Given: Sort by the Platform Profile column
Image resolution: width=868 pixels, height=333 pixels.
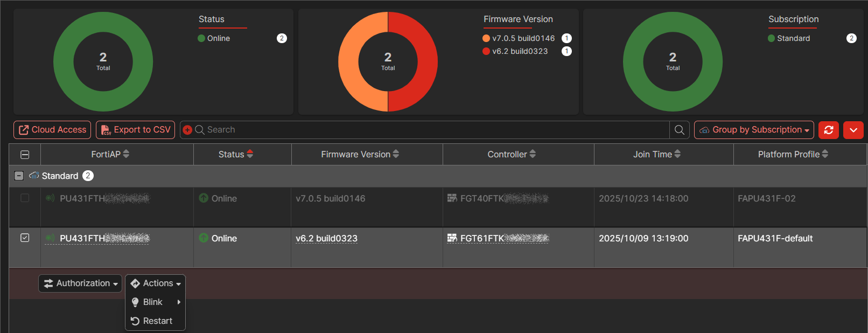Looking at the screenshot, I should [x=825, y=154].
